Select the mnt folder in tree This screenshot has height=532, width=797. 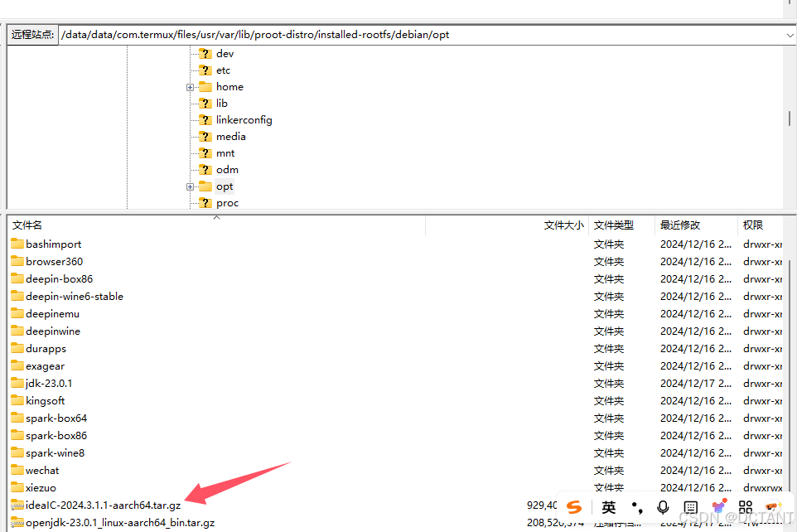coord(225,153)
